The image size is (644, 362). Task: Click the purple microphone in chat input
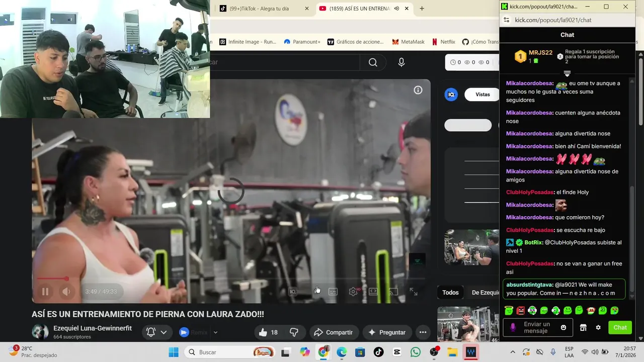point(513,327)
